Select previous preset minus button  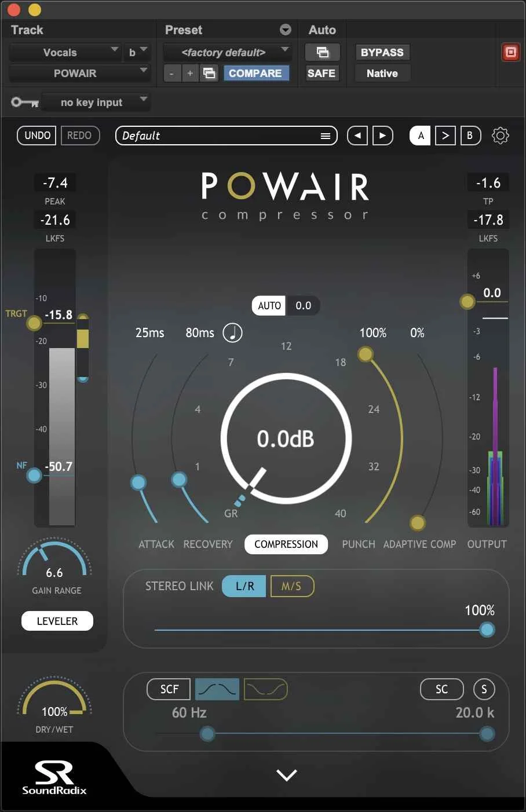coord(171,74)
